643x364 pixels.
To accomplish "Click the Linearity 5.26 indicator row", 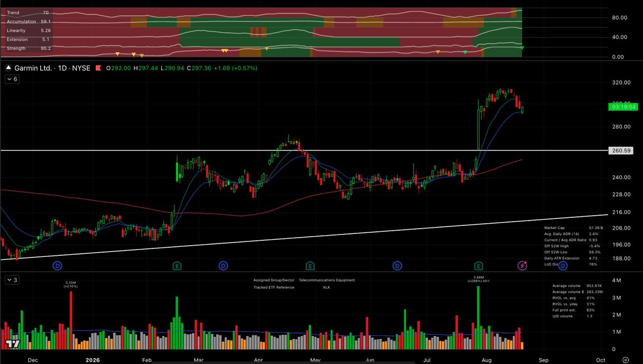I will (29, 31).
